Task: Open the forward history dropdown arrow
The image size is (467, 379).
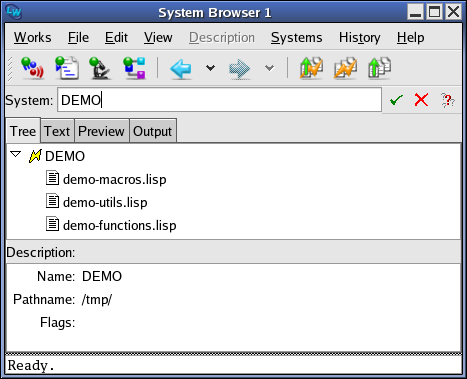Action: point(269,68)
